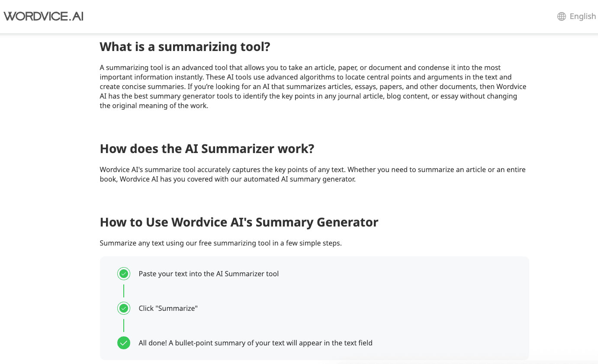Viewport: 598px width, 364px height.
Task: Click the vertical progress connector between steps
Action: (124, 291)
